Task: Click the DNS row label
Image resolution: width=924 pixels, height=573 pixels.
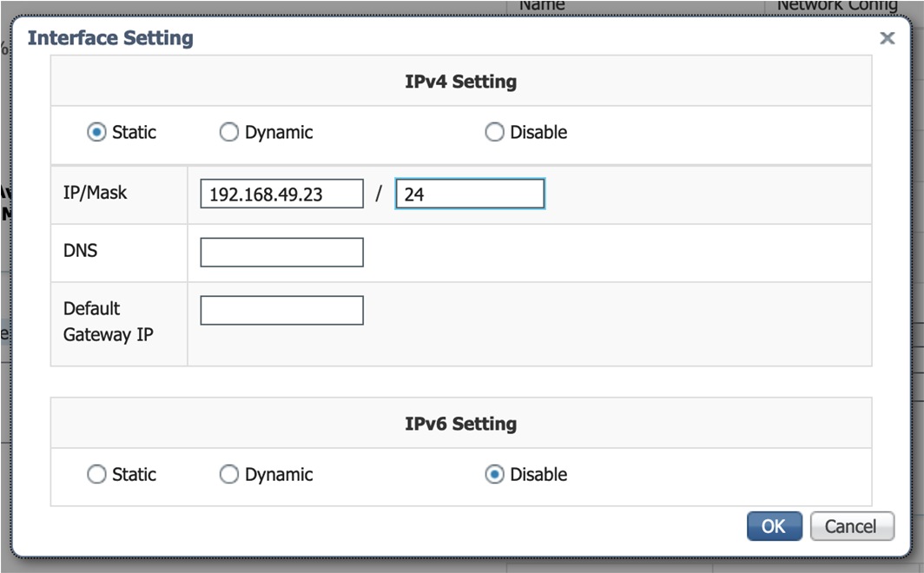Action: [x=80, y=251]
